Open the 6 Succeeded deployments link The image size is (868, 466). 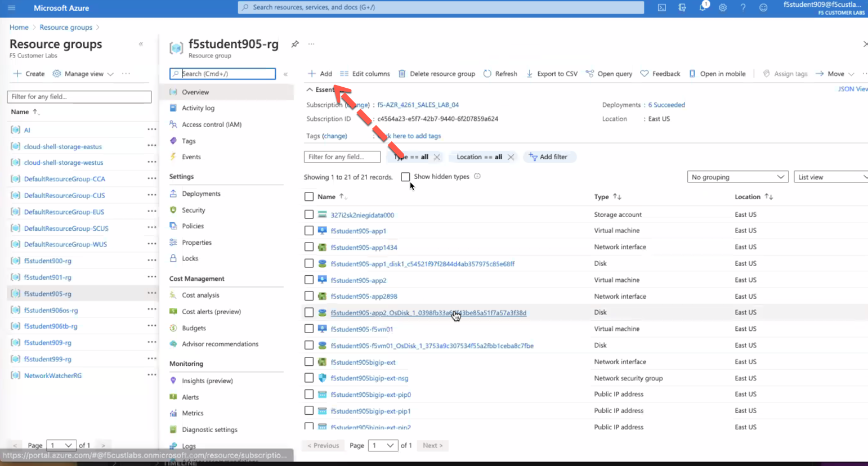[x=666, y=105]
